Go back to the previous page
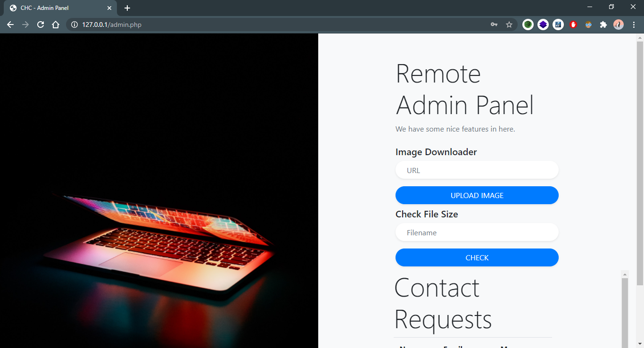This screenshot has height=348, width=644. [10, 25]
